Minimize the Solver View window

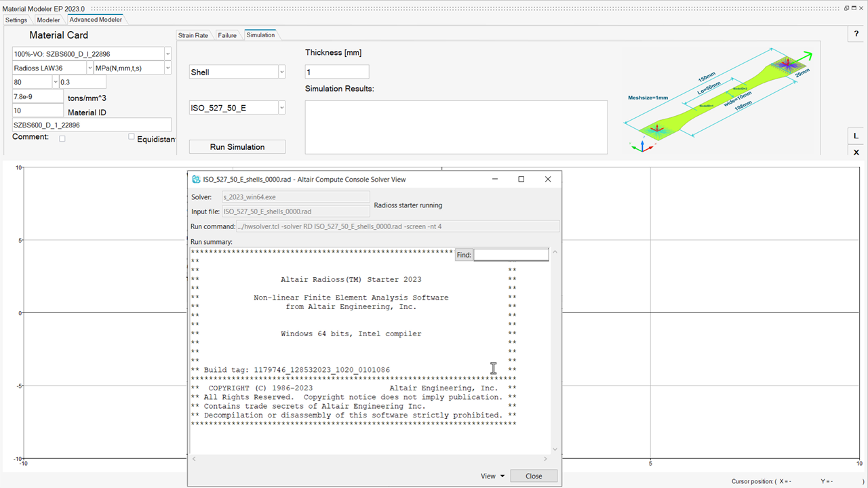[494, 180]
